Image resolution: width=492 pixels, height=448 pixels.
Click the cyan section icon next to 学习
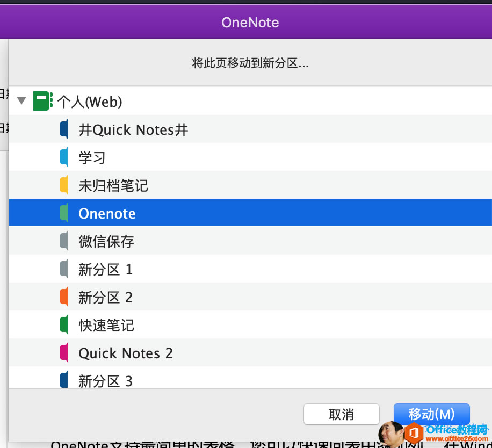pos(64,157)
